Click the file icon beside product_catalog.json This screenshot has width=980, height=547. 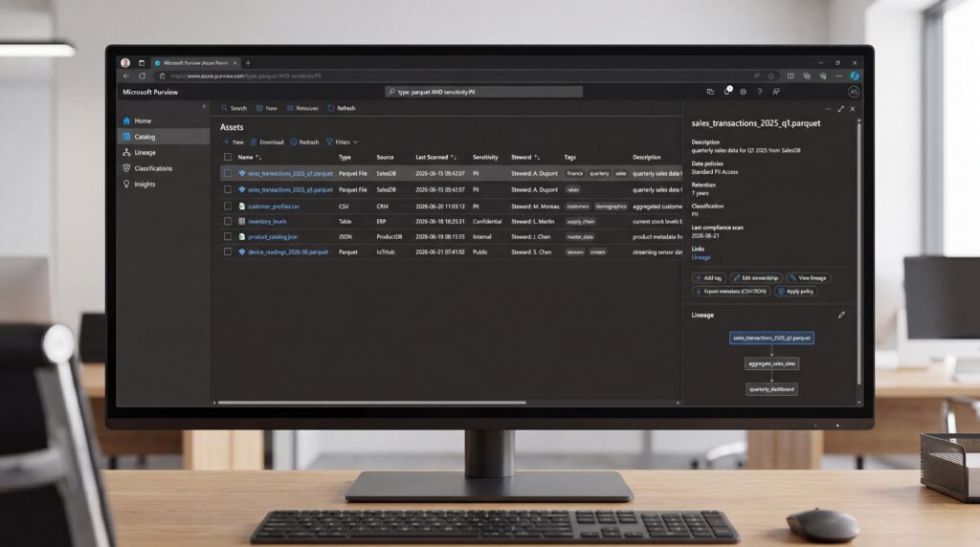[242, 236]
